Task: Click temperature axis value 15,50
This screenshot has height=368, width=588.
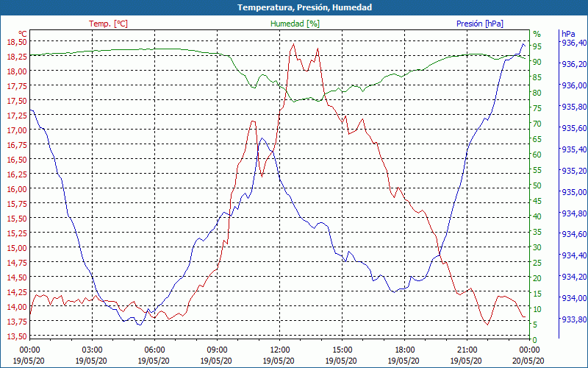Action: coord(17,218)
